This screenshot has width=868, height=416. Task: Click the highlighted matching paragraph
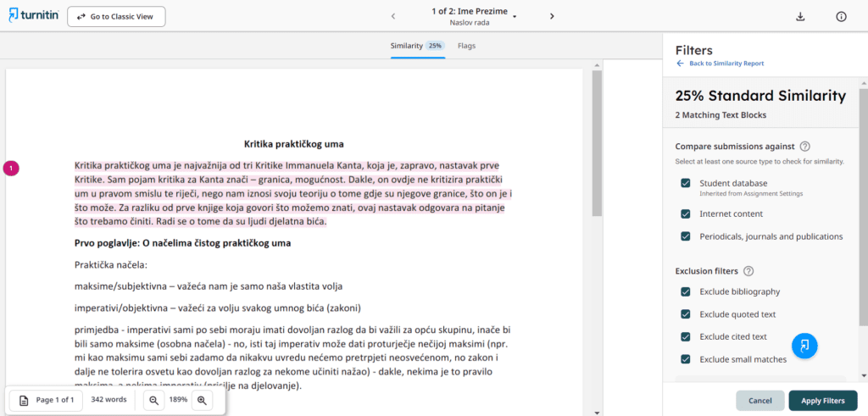pos(293,194)
